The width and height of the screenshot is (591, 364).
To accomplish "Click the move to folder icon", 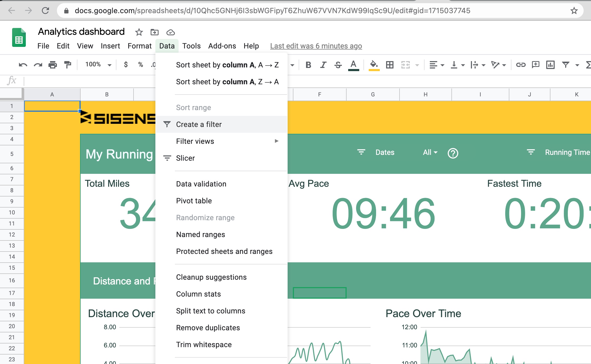I will [154, 32].
